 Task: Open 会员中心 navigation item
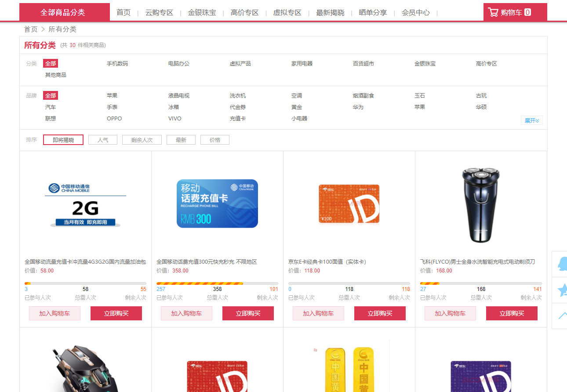(x=416, y=12)
